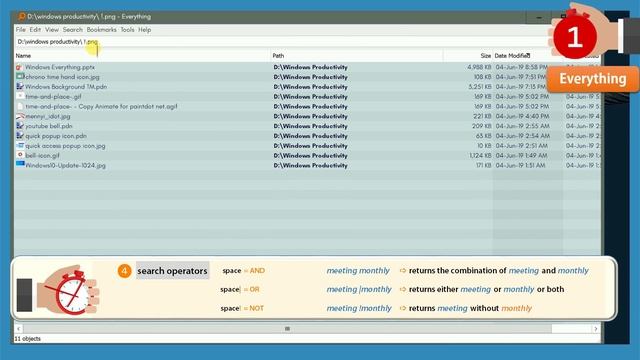Click inside the search box with D:\windows productivity\

coord(282,42)
